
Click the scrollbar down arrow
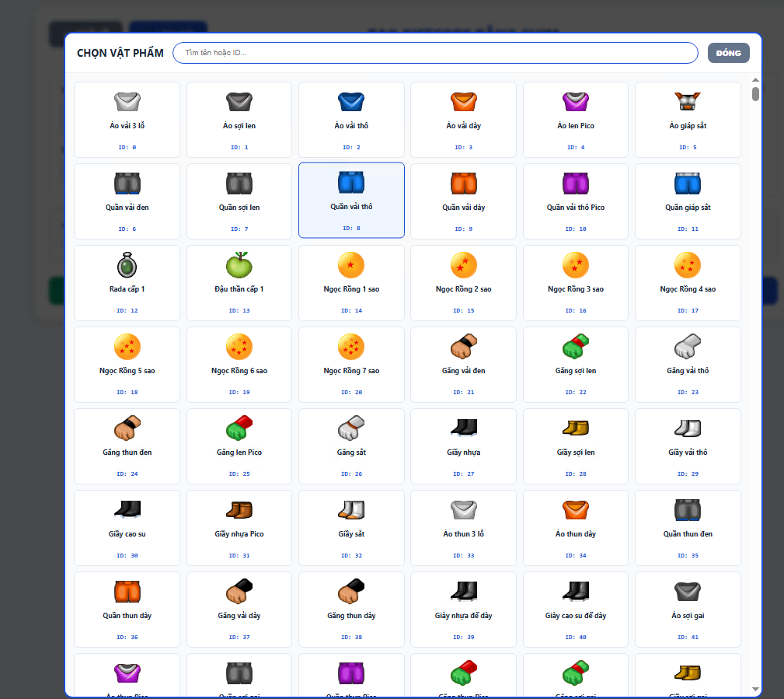tap(755, 689)
